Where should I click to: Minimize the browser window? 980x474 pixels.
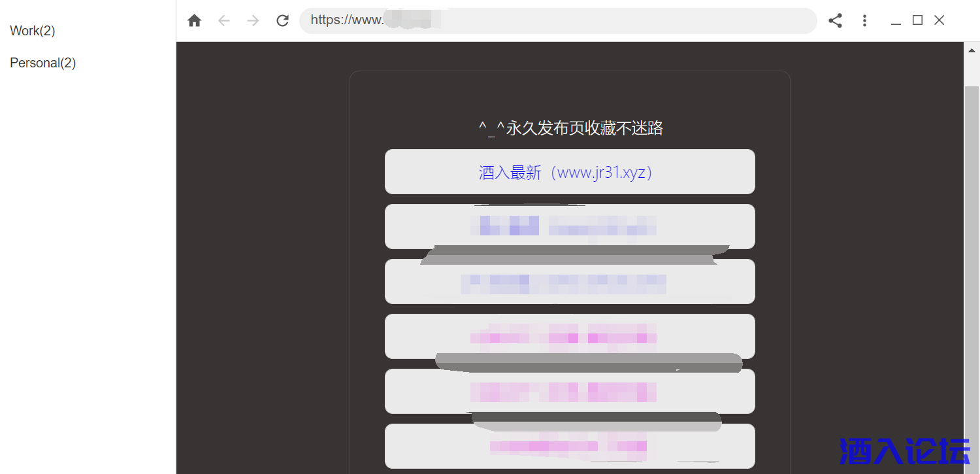tap(896, 21)
